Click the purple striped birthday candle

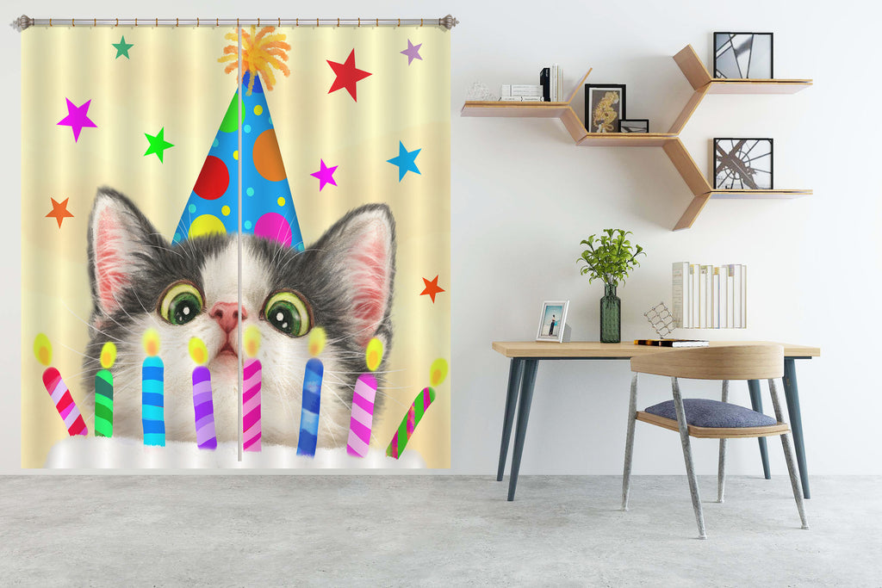pos(203,406)
